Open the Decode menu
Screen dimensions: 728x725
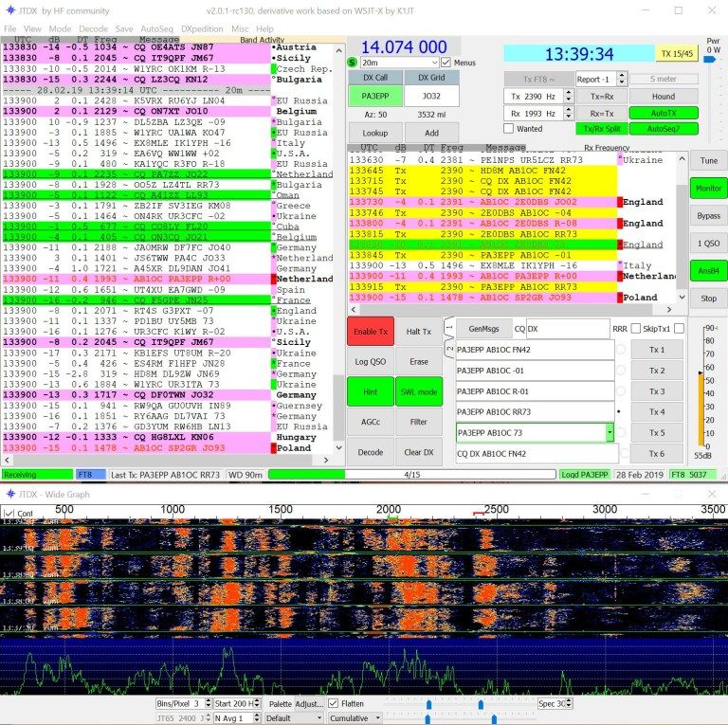coord(92,29)
